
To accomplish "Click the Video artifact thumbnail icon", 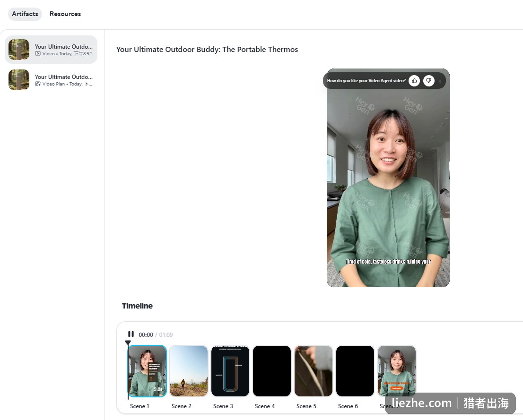I will [x=19, y=50].
